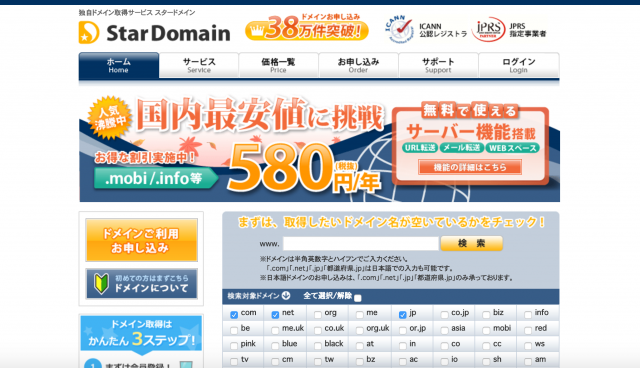Click the 38万件突破 crown banner
This screenshot has height=368, width=640.
click(307, 28)
